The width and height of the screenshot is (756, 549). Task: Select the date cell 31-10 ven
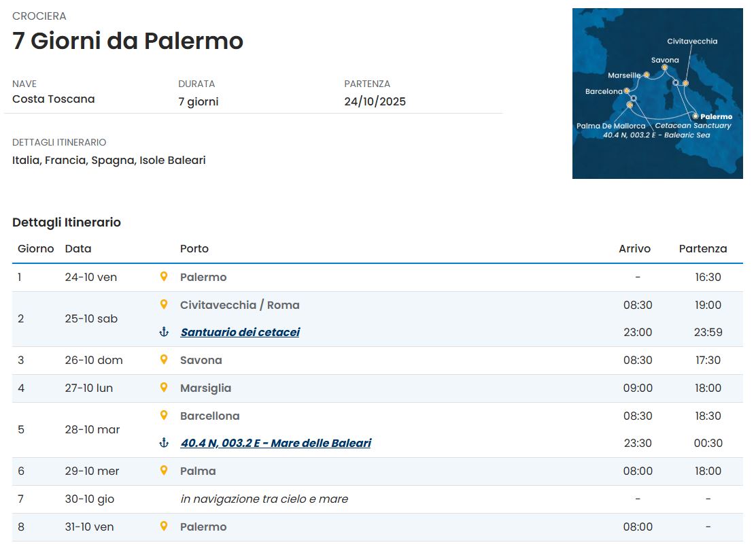pyautogui.click(x=89, y=527)
